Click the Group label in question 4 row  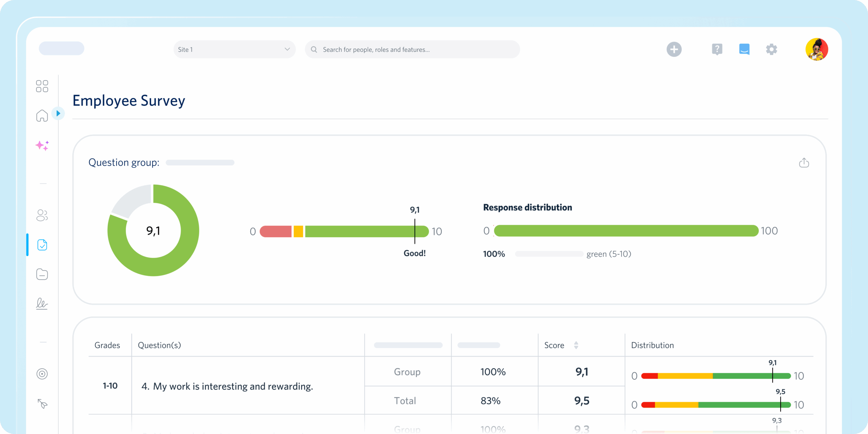pos(407,372)
